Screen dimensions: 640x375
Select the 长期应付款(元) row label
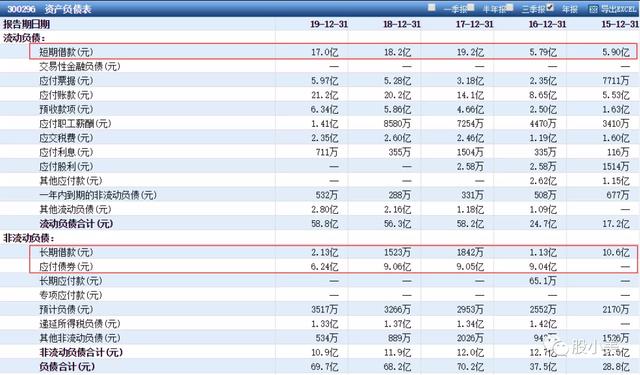(71, 281)
